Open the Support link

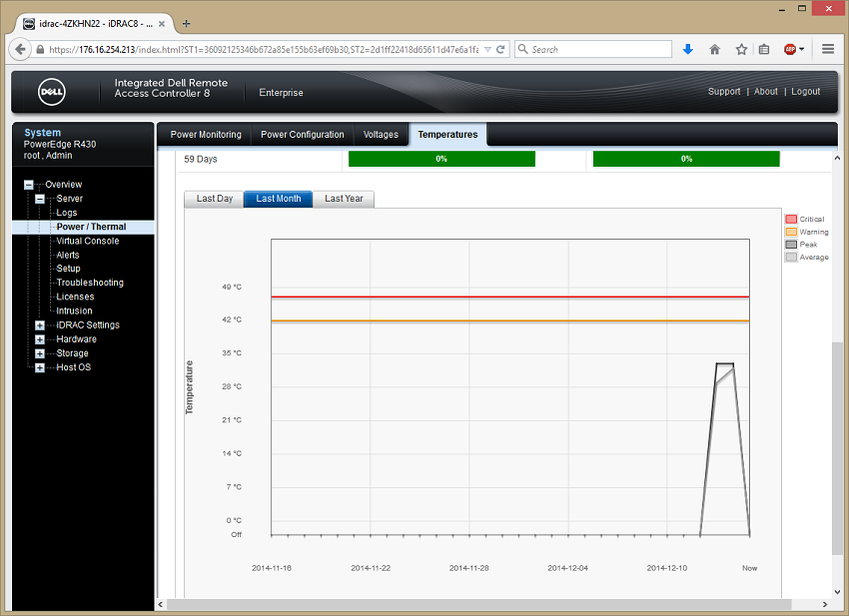(724, 92)
